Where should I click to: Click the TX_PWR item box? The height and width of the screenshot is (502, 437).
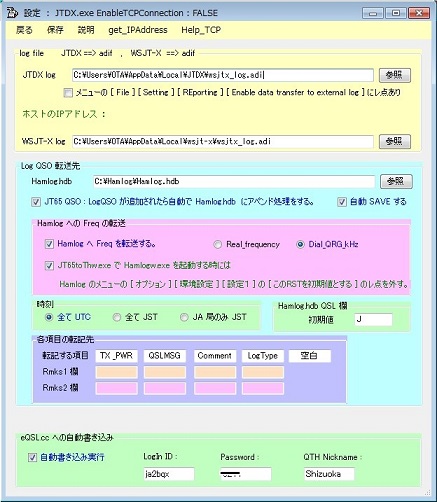click(116, 356)
